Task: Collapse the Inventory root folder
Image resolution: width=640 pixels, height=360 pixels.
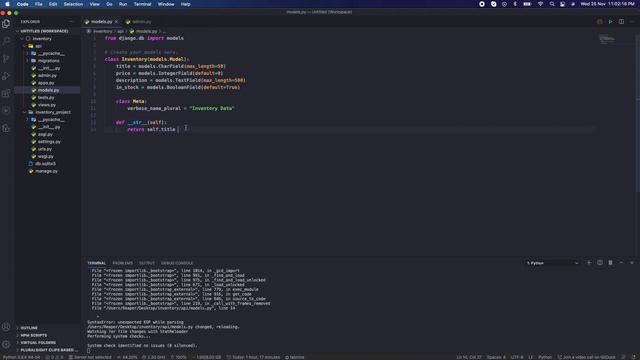Action: (x=42, y=39)
